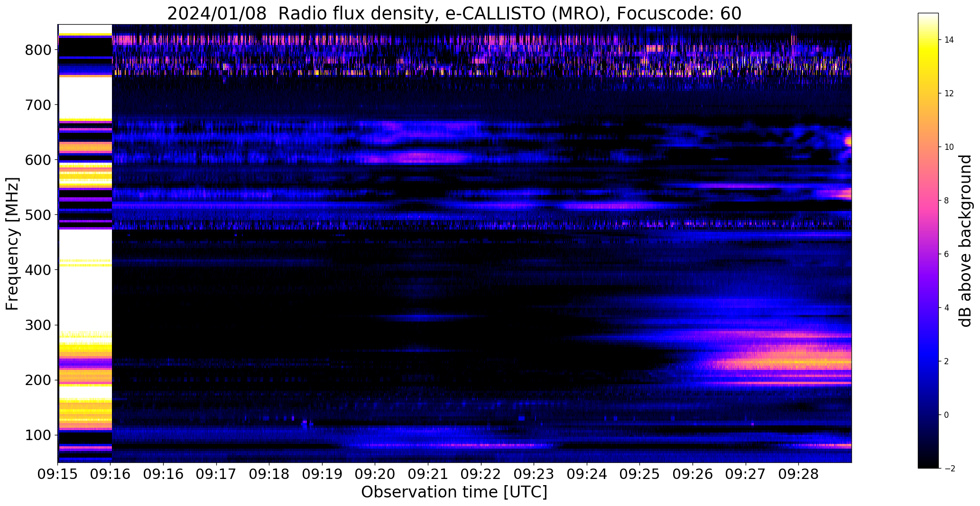The image size is (980, 506).
Task: Click the white calibration column before 09:16
Action: pyautogui.click(x=85, y=243)
